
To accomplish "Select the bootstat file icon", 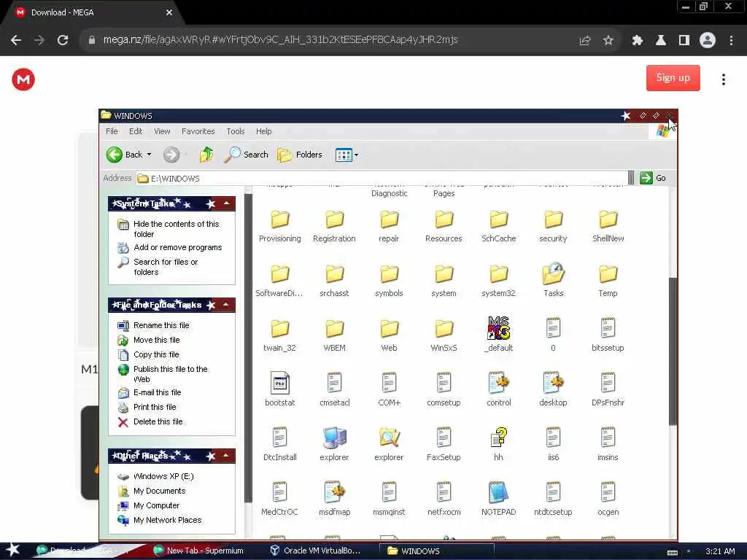I will [x=279, y=382].
